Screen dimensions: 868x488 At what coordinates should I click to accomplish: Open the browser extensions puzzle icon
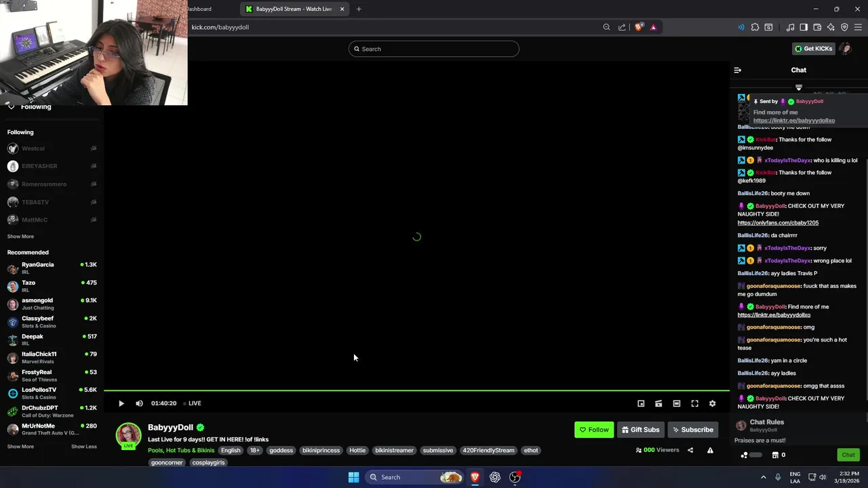755,27
